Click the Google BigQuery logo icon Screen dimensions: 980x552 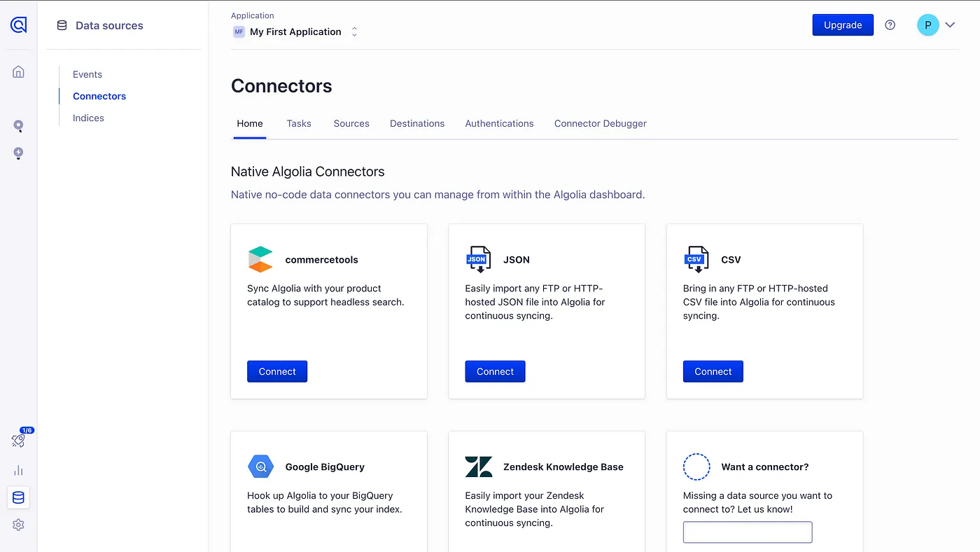(x=260, y=467)
